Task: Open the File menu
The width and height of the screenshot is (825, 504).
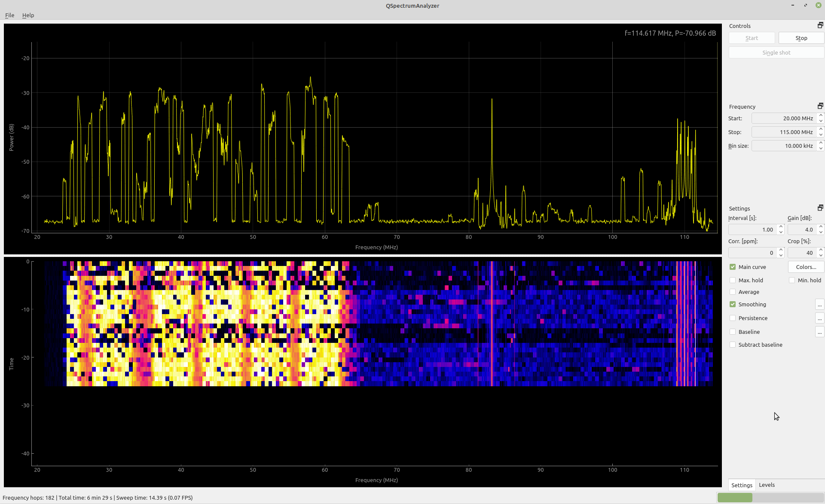Action: point(9,15)
